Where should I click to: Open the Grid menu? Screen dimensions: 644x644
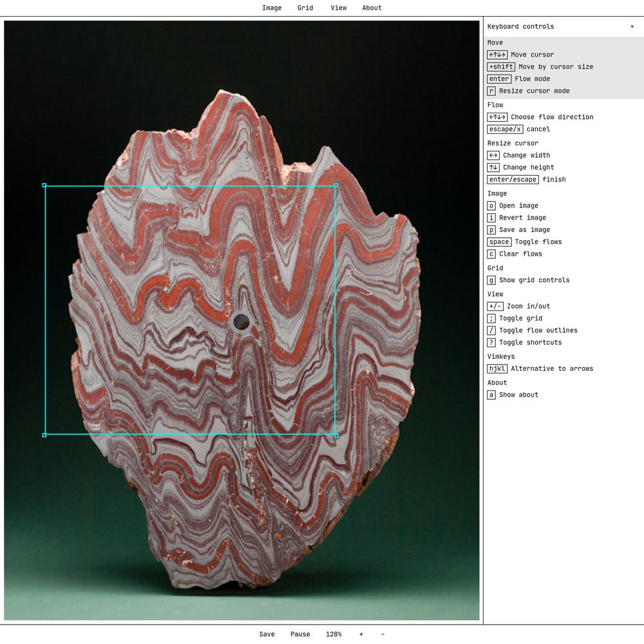click(x=305, y=8)
